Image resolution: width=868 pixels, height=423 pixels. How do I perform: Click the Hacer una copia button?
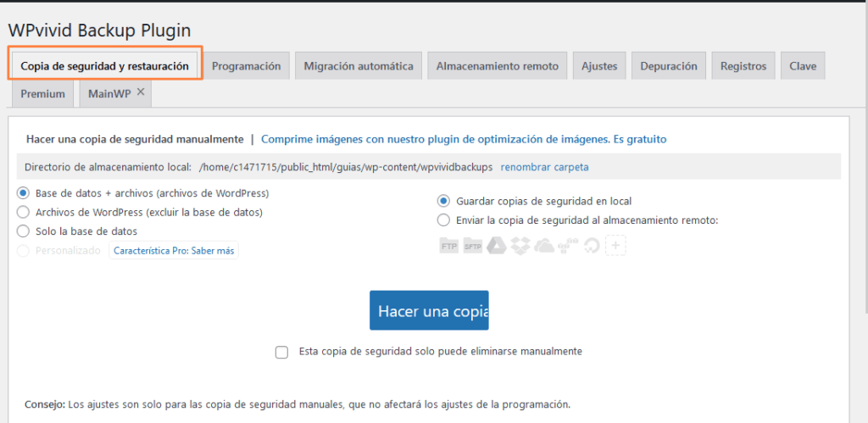click(x=429, y=310)
